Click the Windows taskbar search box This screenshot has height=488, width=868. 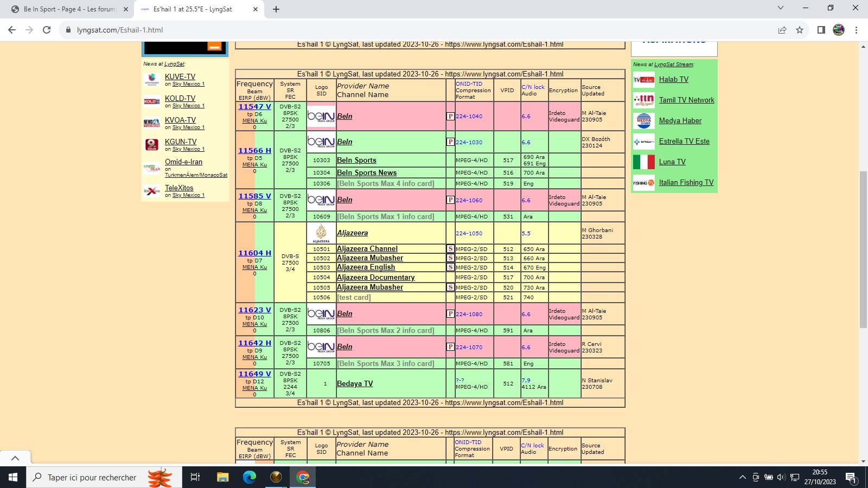pos(92,477)
